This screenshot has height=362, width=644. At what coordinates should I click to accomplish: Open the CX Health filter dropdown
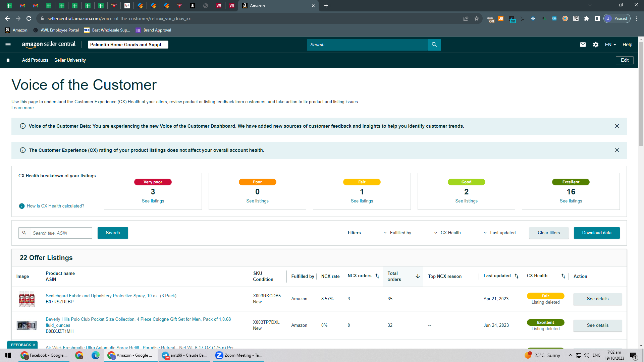[x=447, y=233]
